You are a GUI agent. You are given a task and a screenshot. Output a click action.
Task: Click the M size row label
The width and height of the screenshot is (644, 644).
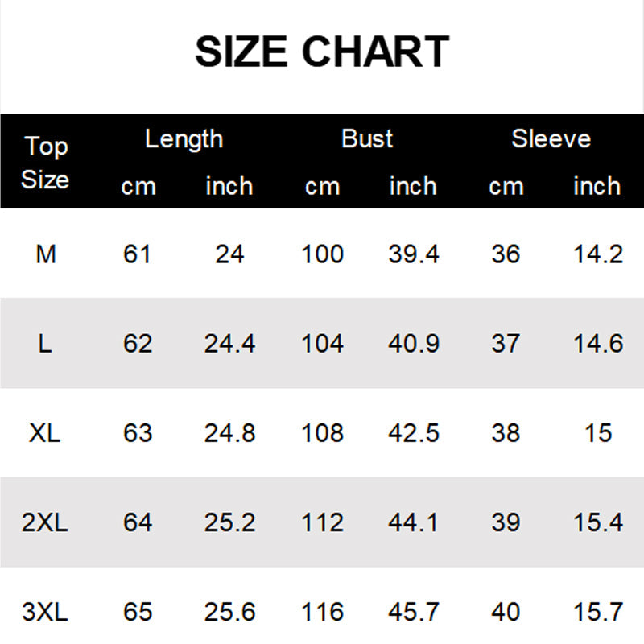coord(46,254)
